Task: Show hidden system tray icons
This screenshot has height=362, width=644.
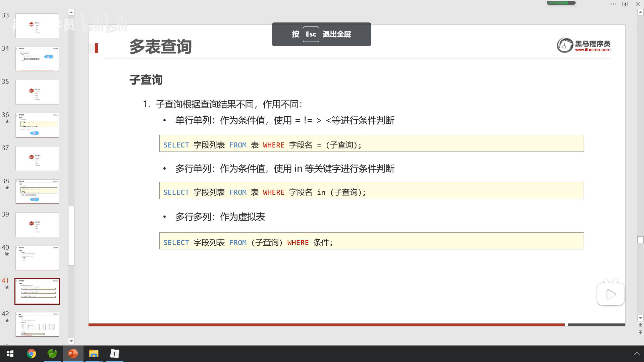Action: (x=637, y=354)
